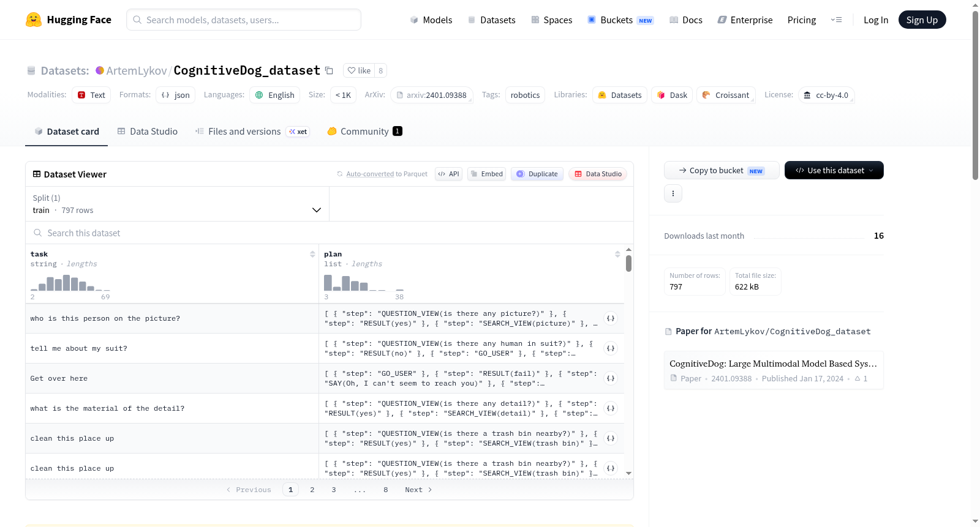Click the ArtemLykov avatar icon
980x527 pixels.
pos(100,70)
